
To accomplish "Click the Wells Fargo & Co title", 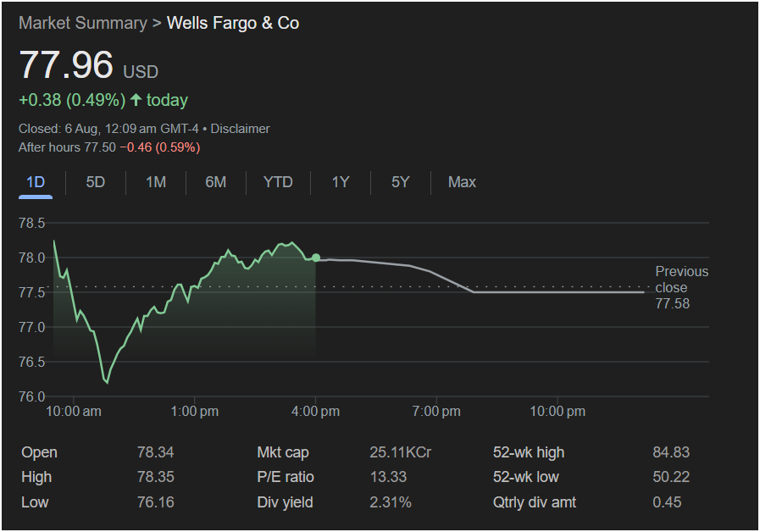I will pos(233,23).
